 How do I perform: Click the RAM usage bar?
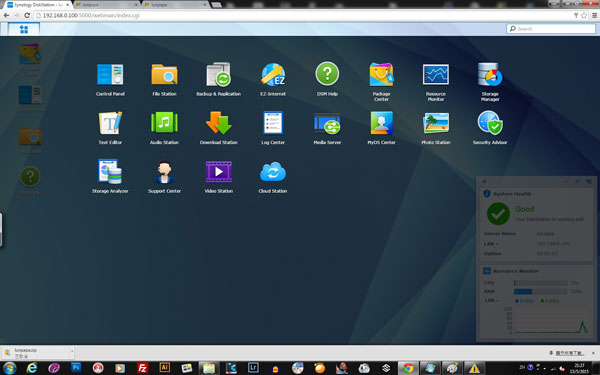(541, 292)
